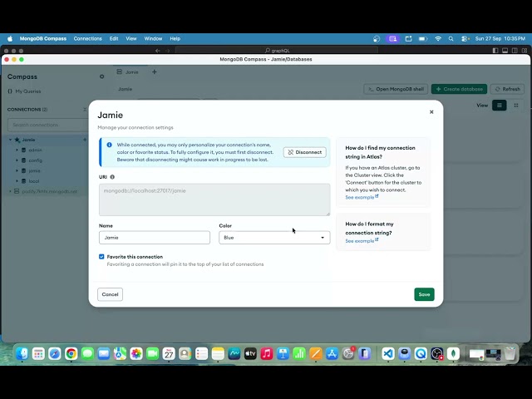Open See example link for Atlas string
This screenshot has height=399, width=532.
point(362,197)
